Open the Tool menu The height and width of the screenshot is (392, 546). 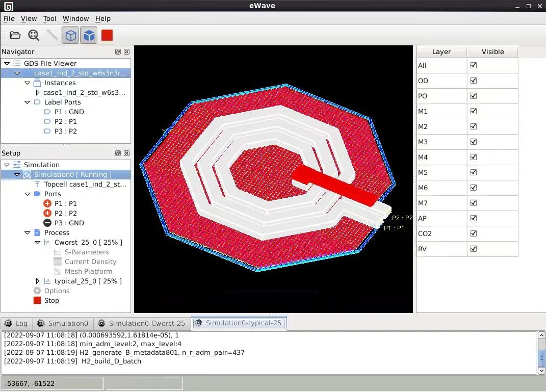click(x=49, y=18)
